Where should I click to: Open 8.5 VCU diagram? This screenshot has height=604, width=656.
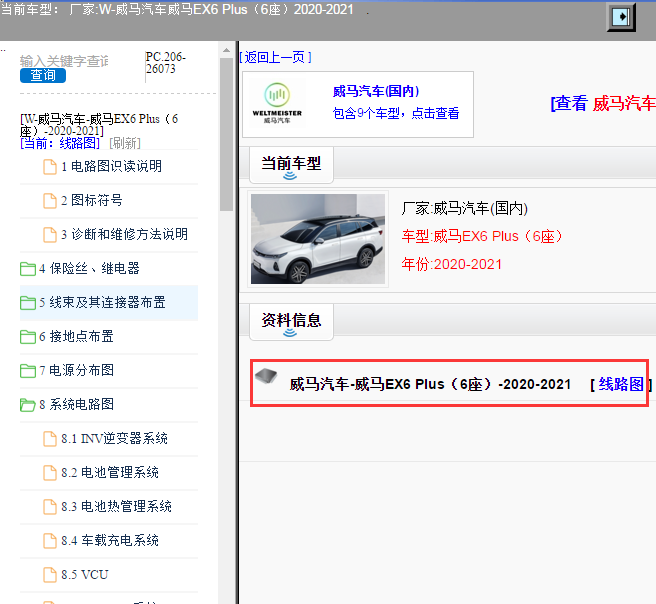[85, 575]
